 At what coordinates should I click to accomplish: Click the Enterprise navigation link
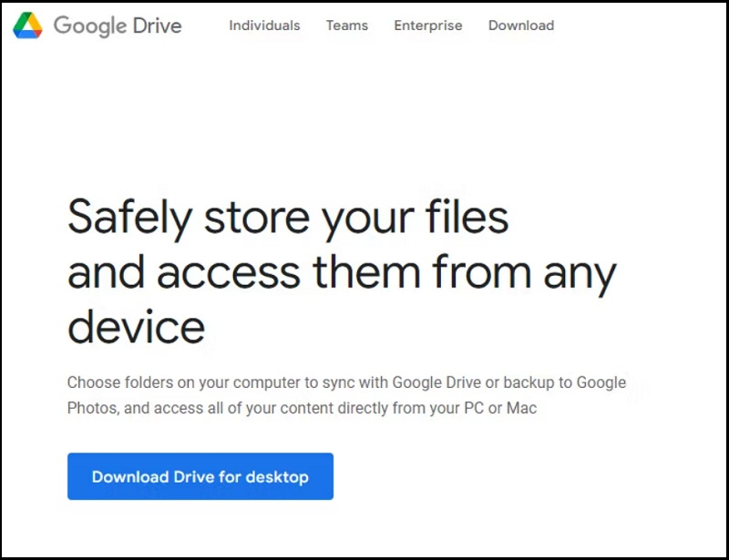point(427,26)
